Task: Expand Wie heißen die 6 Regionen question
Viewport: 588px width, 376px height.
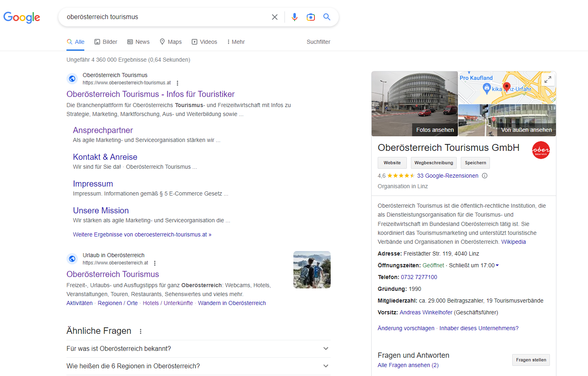Action: (199, 366)
